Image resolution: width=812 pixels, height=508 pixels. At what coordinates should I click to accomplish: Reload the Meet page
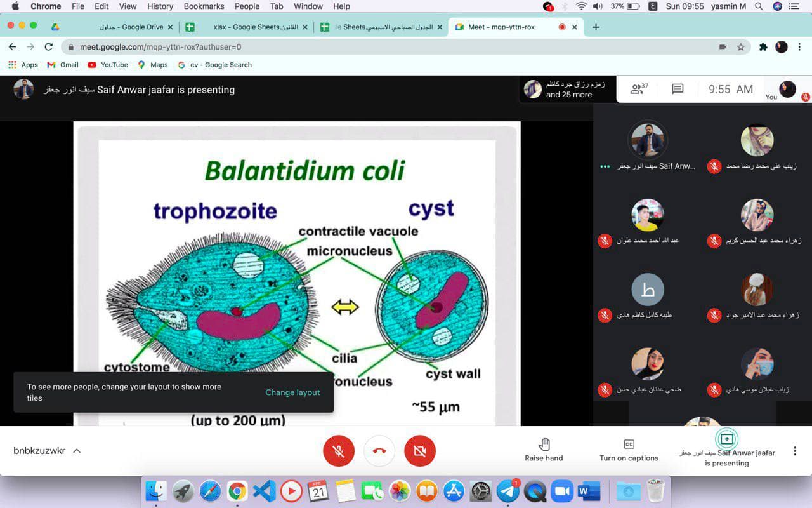click(x=48, y=47)
